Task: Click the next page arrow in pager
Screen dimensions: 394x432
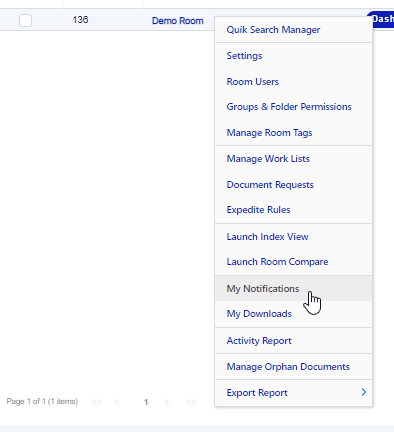Action: point(167,402)
